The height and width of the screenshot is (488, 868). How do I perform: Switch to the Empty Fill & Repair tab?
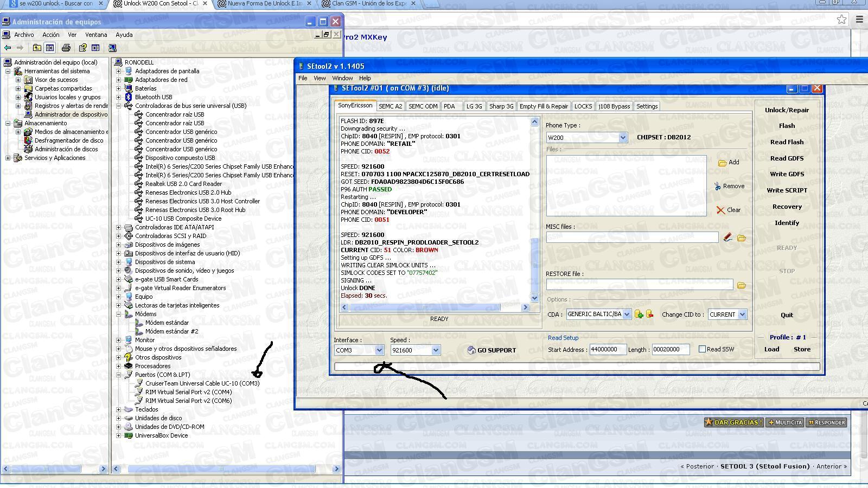[x=544, y=106]
